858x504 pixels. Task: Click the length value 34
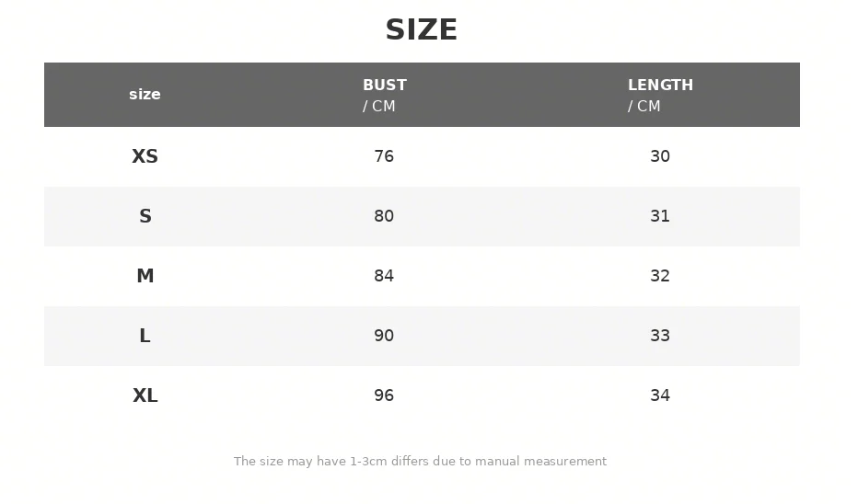coord(660,395)
